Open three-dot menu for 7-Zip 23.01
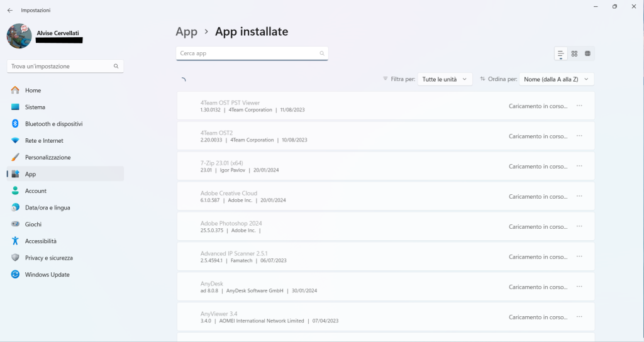Image resolution: width=644 pixels, height=342 pixels. click(x=579, y=166)
